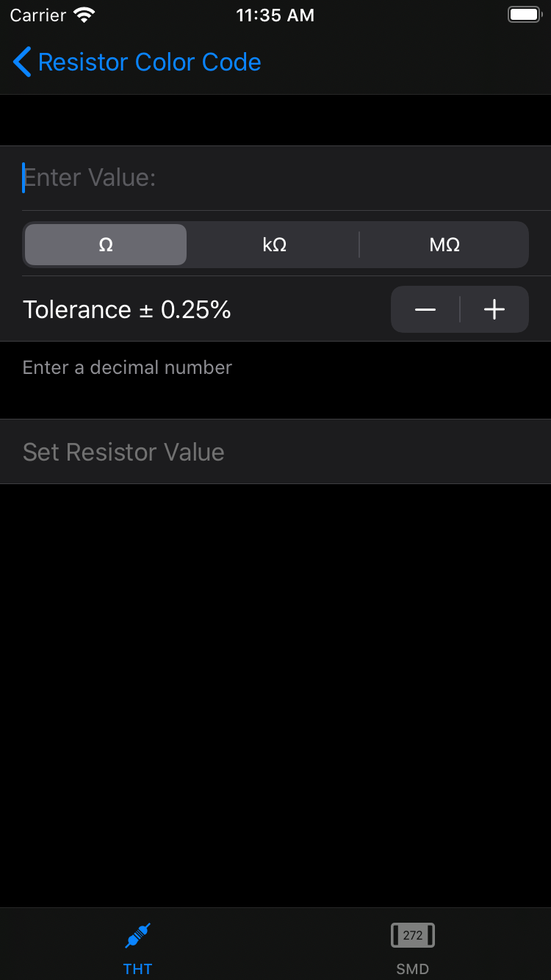Tap the Tolerance ± 0.25% label

point(127,310)
